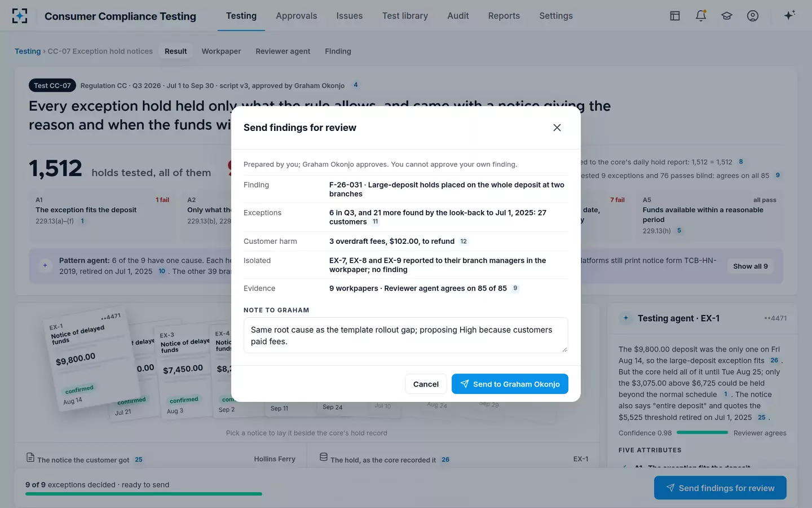Click citation badge 10 after Jul 1, 2025
The image size is (812, 508).
[x=162, y=271]
